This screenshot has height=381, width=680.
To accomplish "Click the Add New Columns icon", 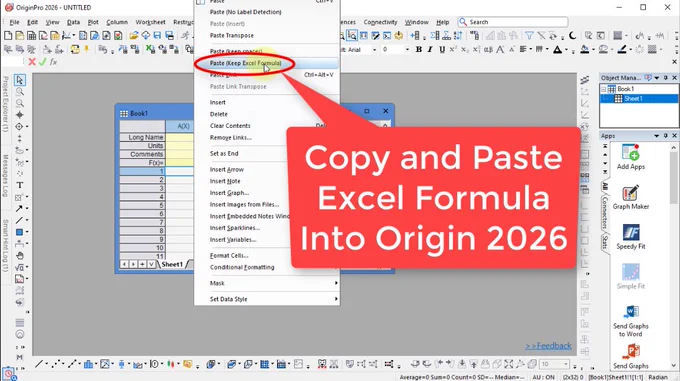I will tap(415, 36).
